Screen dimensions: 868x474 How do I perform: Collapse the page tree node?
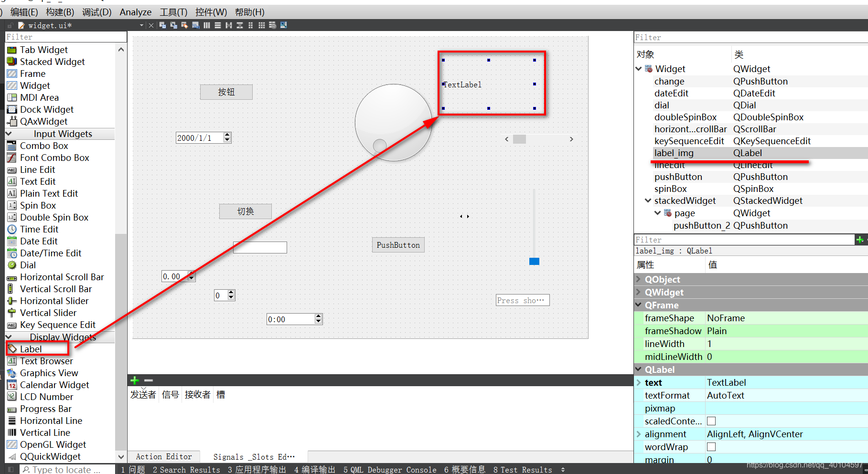point(658,213)
